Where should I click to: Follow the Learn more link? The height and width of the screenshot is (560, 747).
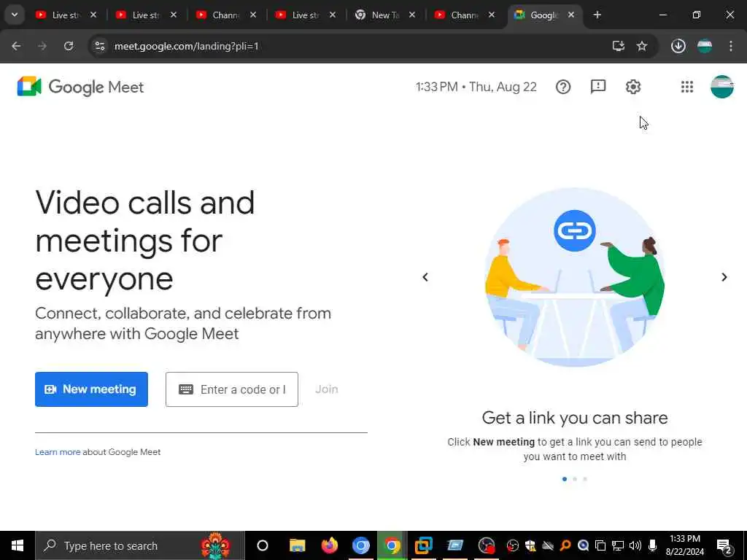(58, 452)
